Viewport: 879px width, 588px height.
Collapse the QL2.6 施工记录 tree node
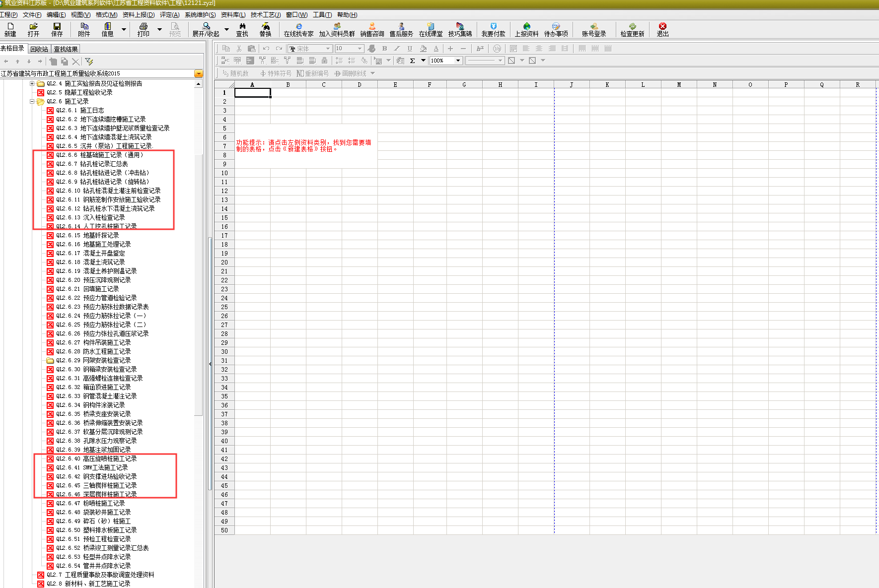tap(32, 101)
